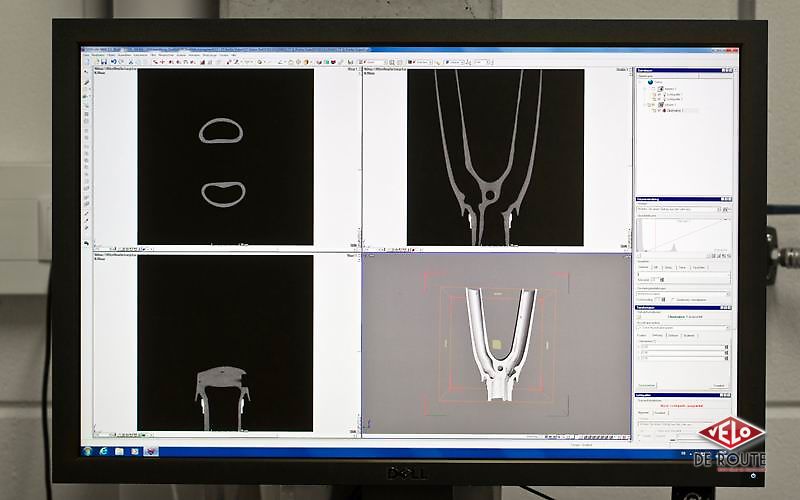Click the yellow square marker in the 3D view

[497, 345]
